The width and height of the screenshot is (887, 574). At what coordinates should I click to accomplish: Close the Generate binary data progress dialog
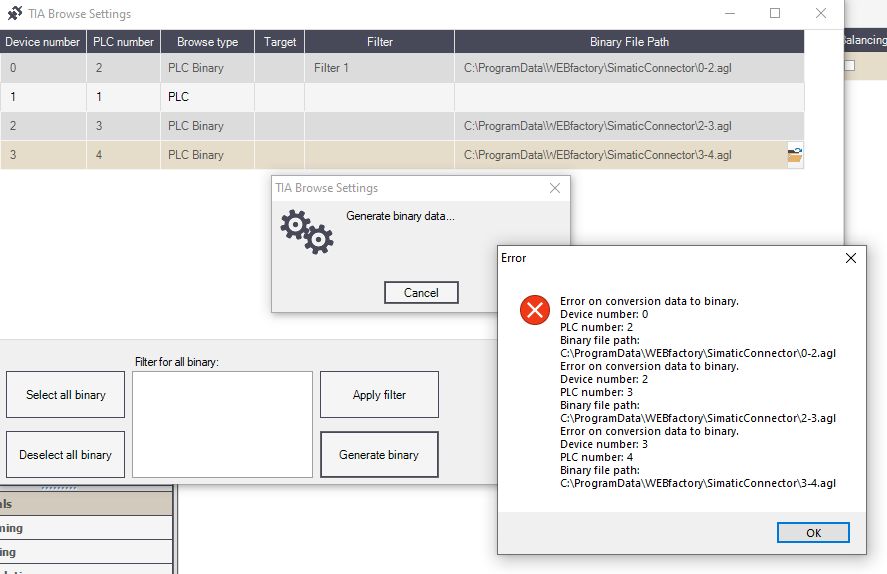pos(554,188)
